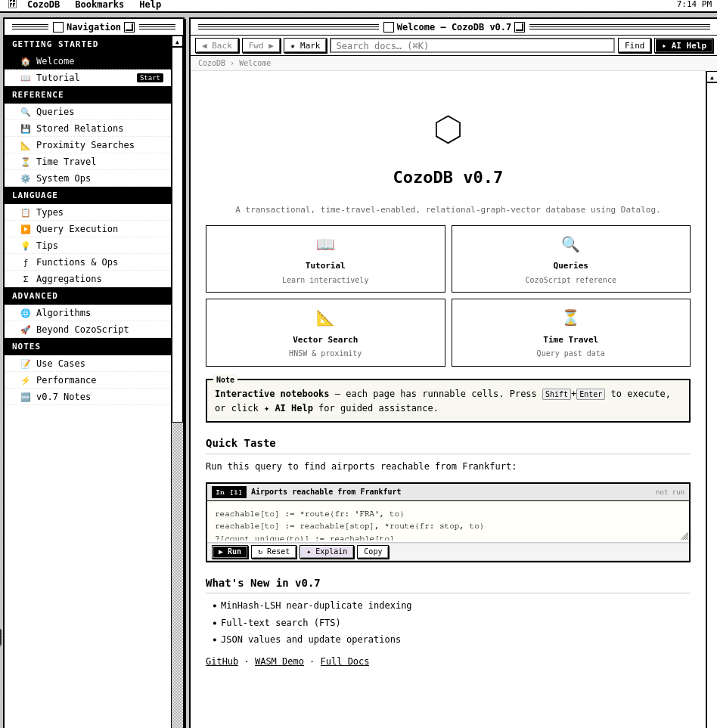Click the Search docs input field
717x728 pixels.
pos(472,45)
